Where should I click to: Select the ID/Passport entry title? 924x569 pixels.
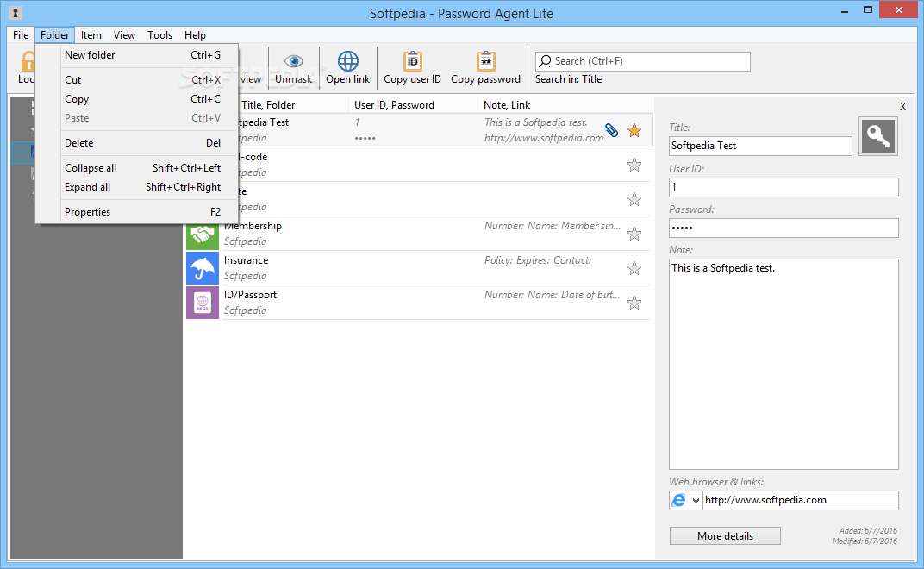[x=250, y=295]
